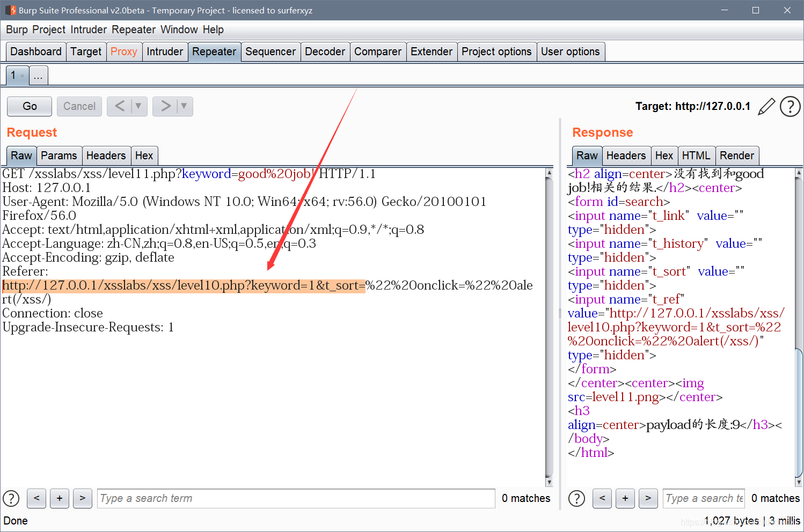
Task: Show response HTML tab
Action: click(696, 156)
